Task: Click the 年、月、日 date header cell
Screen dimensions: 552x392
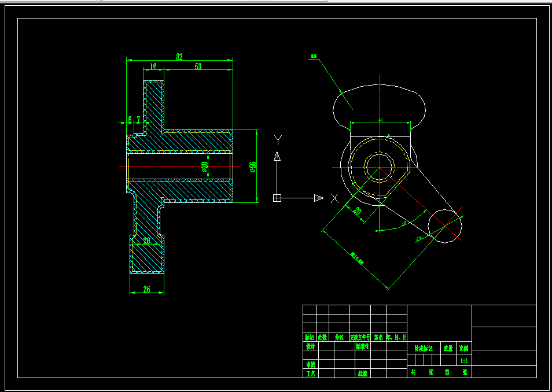Action: tap(397, 337)
